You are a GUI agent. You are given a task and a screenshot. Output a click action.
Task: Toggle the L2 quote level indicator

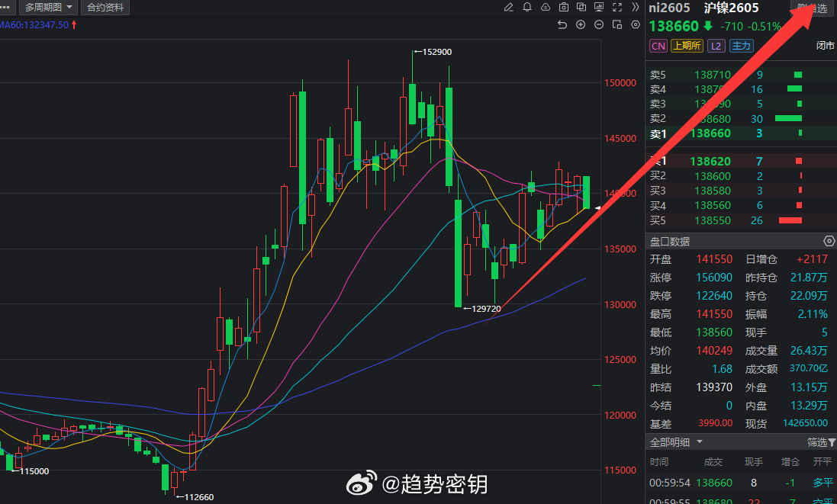coord(716,46)
